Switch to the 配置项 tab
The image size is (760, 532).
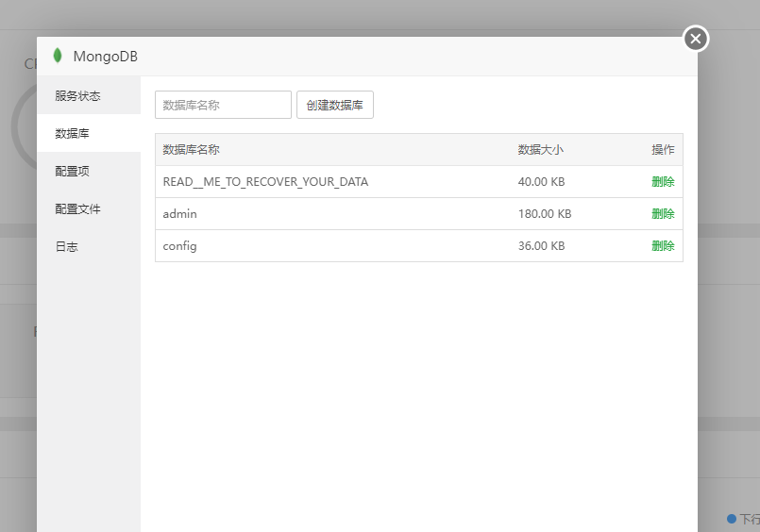tap(89, 171)
